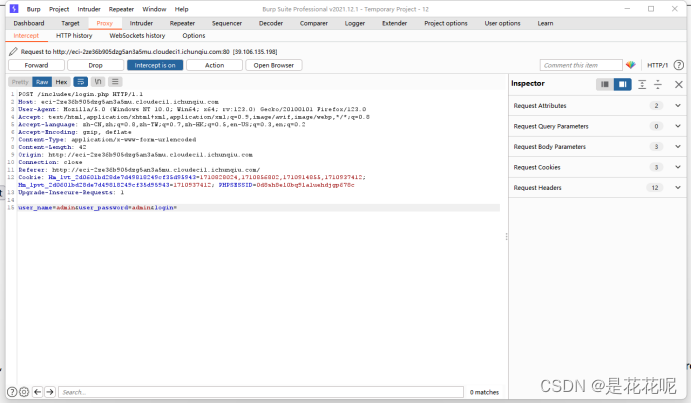Open the Window menu

tap(154, 9)
